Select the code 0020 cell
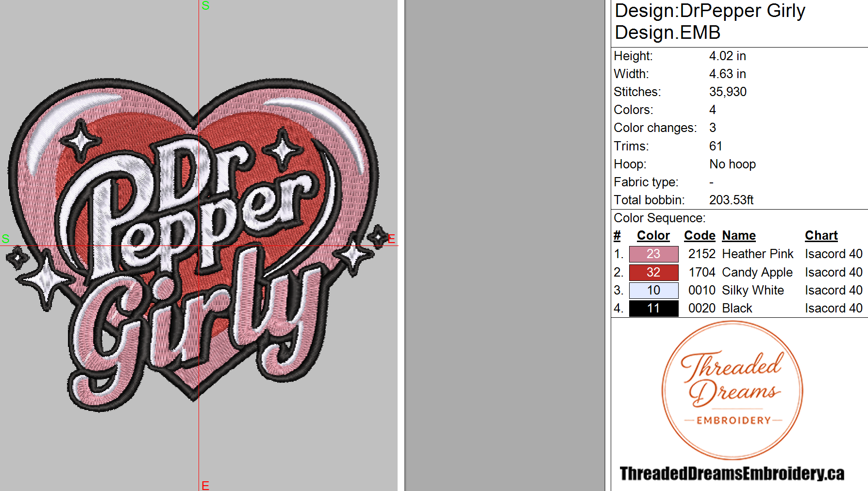Viewport: 868px width, 491px height. 702,308
